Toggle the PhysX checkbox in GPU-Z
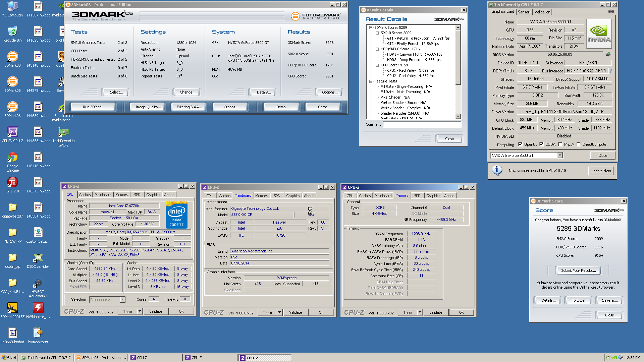Viewport: 644px width, 362px height. 560,144
